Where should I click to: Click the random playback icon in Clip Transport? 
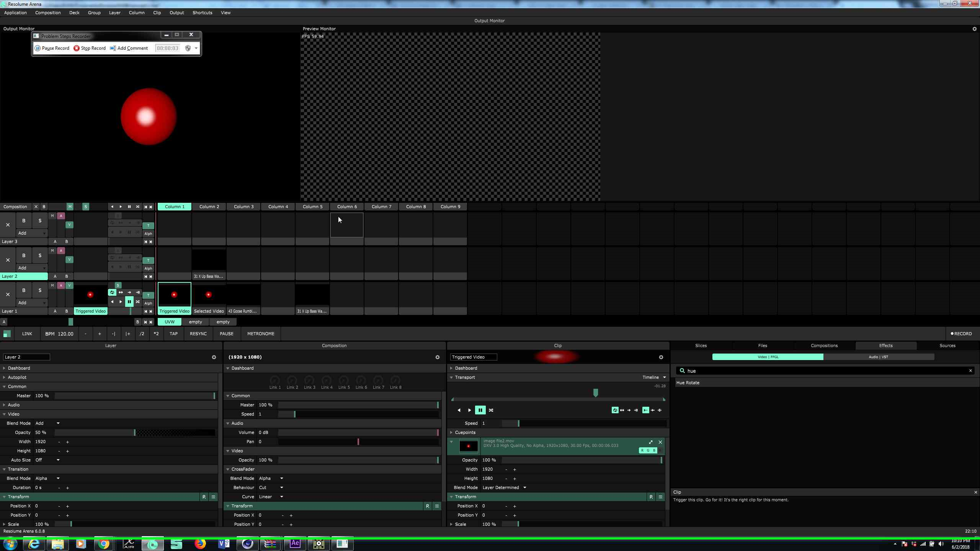[491, 410]
